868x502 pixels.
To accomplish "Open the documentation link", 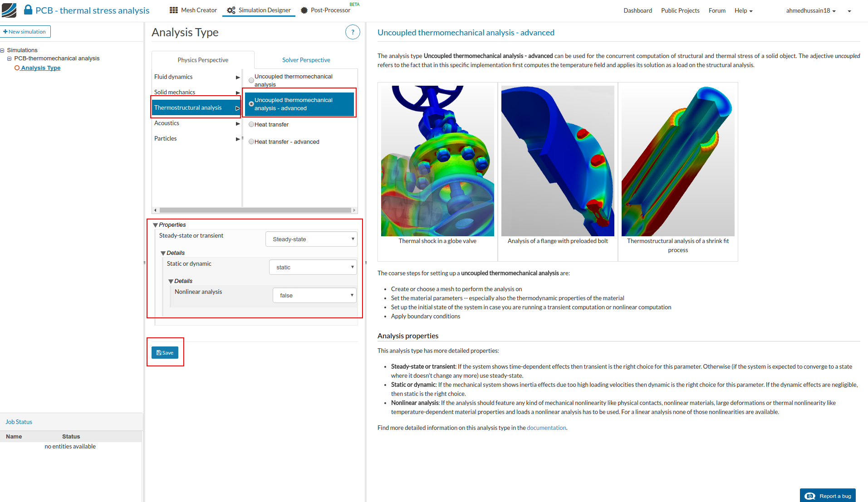I will click(x=546, y=428).
